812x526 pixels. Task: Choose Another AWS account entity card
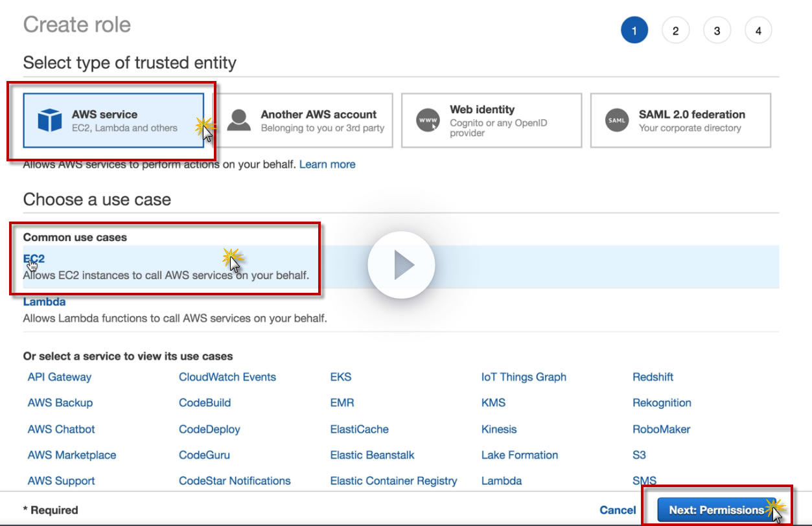click(x=303, y=120)
